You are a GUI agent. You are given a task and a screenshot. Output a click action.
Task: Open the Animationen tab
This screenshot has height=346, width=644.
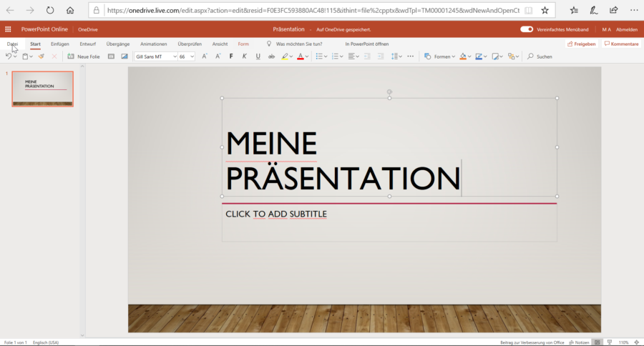point(153,44)
